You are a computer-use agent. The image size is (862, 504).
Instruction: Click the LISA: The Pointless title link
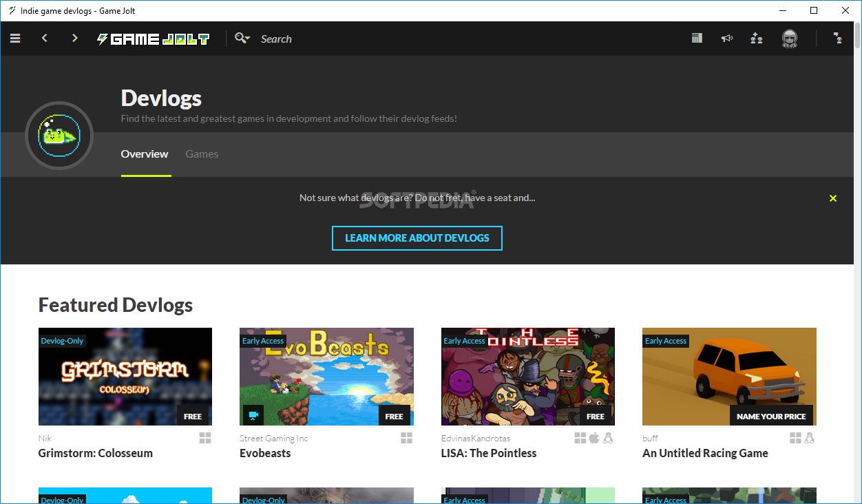click(489, 453)
